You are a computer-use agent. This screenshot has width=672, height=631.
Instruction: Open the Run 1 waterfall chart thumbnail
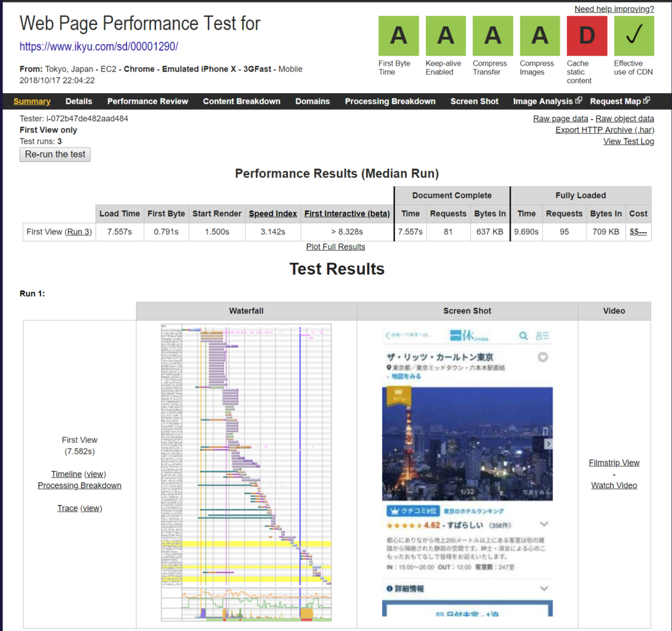pyautogui.click(x=246, y=472)
